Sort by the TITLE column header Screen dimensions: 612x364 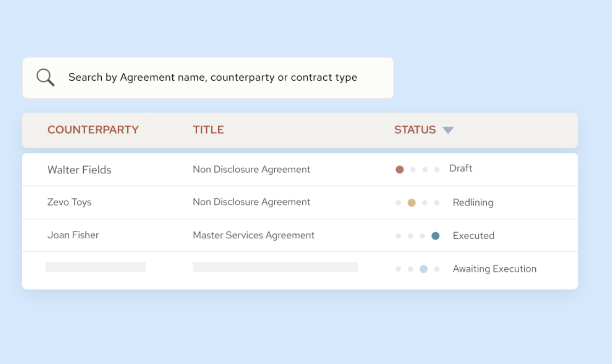click(x=208, y=130)
